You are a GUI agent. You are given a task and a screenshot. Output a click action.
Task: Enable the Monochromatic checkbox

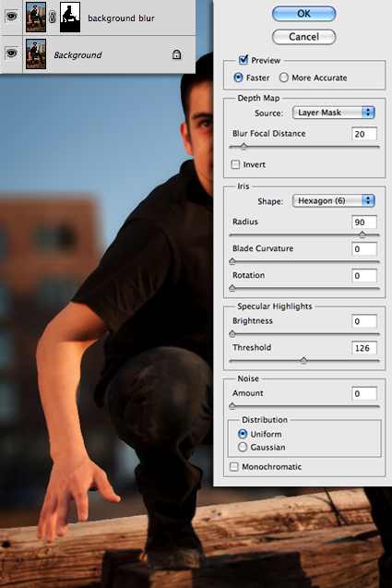click(234, 467)
